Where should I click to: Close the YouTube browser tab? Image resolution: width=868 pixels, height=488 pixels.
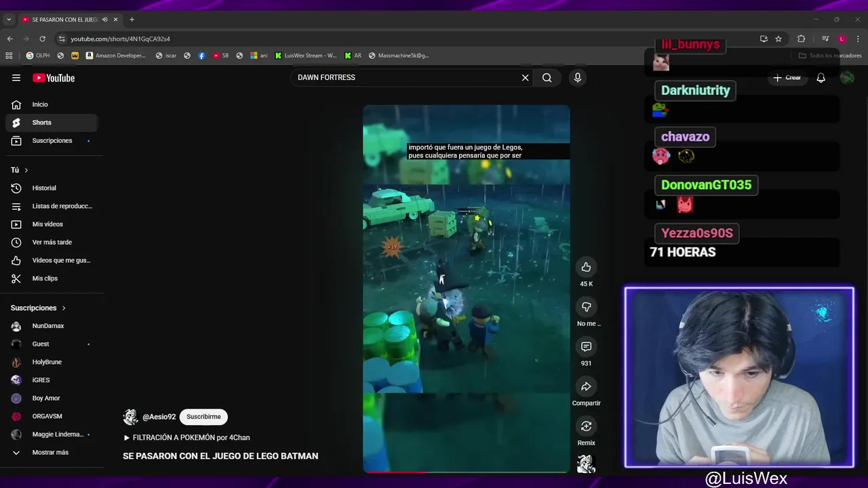pos(115,20)
